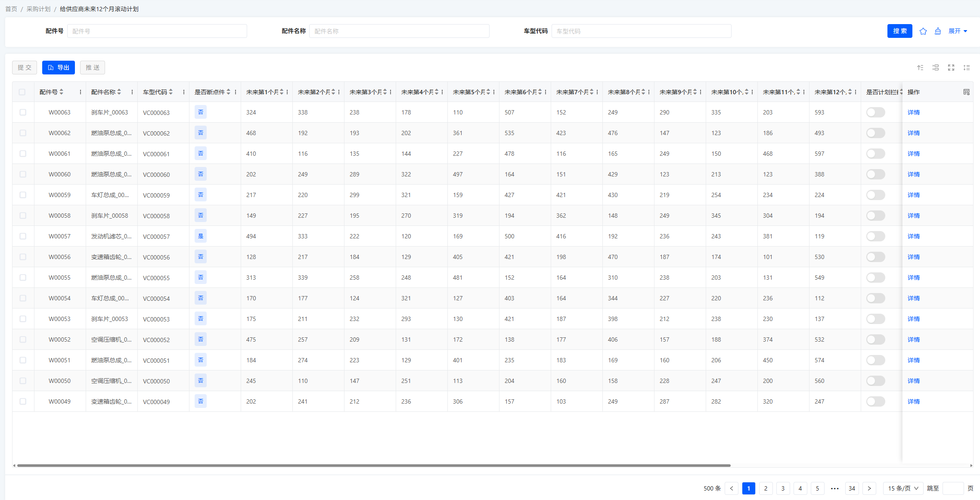Click the column visibility settings icon in 操作 header

966,92
